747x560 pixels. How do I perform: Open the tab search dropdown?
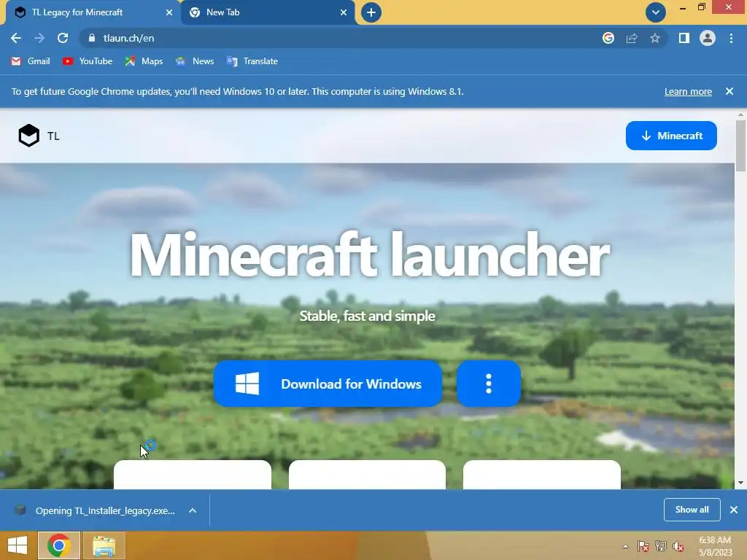(656, 12)
